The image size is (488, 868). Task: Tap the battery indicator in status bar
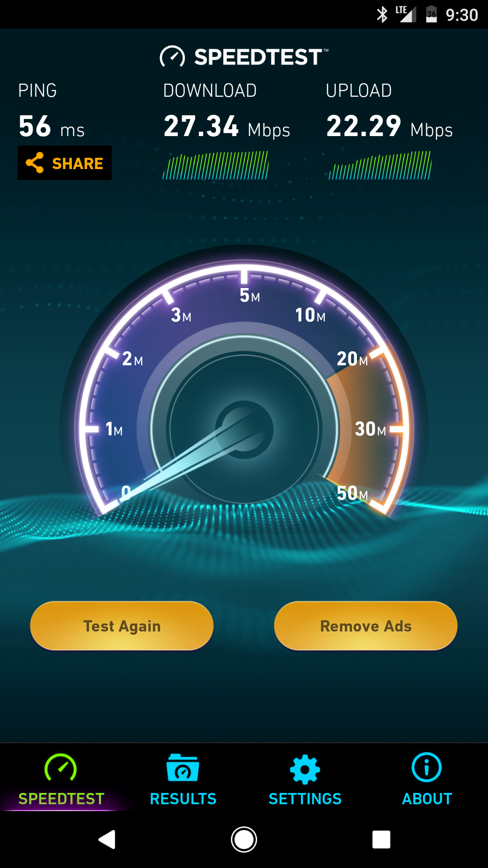(x=432, y=14)
